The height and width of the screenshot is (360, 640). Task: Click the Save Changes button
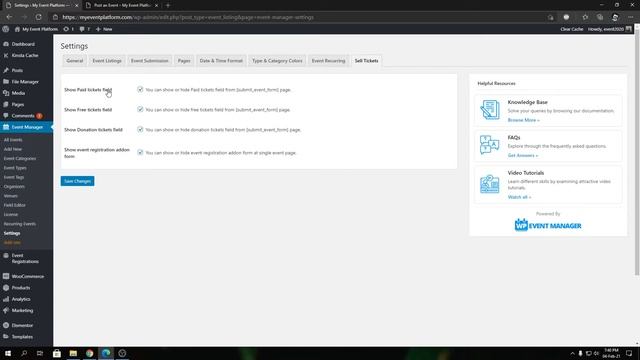point(78,181)
